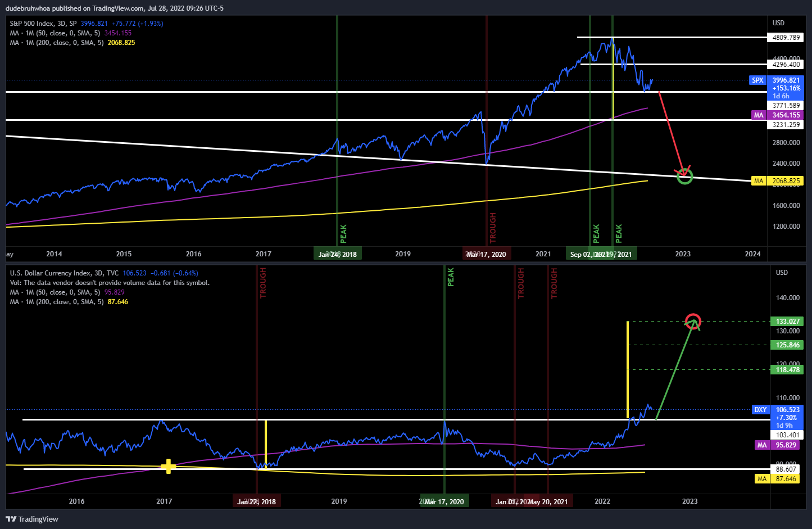Click the −0.681 (−0.64%) change value

[x=174, y=273]
